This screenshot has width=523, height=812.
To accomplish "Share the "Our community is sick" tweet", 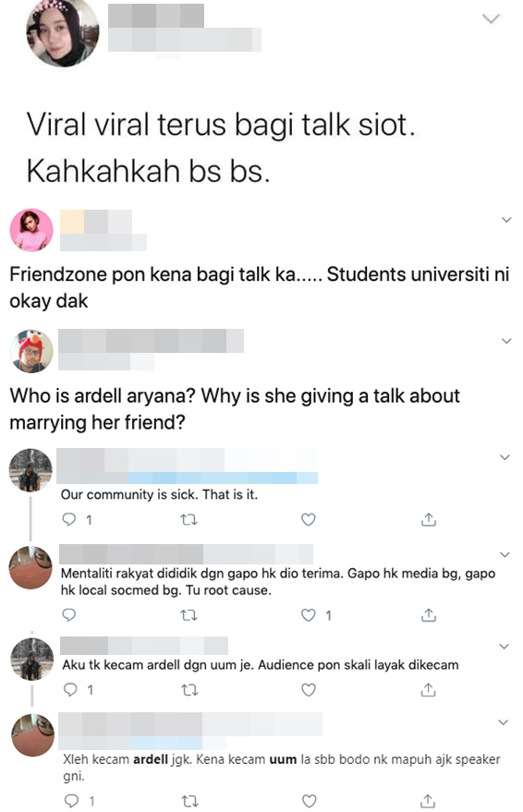I will click(x=429, y=519).
